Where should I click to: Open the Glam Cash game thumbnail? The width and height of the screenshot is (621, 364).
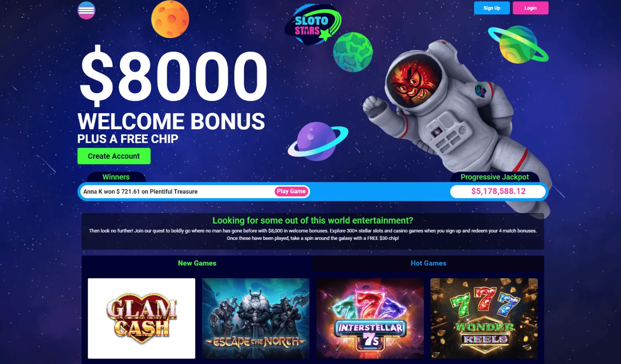(x=142, y=318)
